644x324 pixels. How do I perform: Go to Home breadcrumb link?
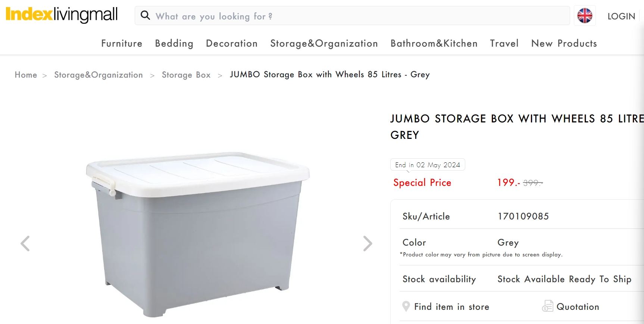click(26, 75)
